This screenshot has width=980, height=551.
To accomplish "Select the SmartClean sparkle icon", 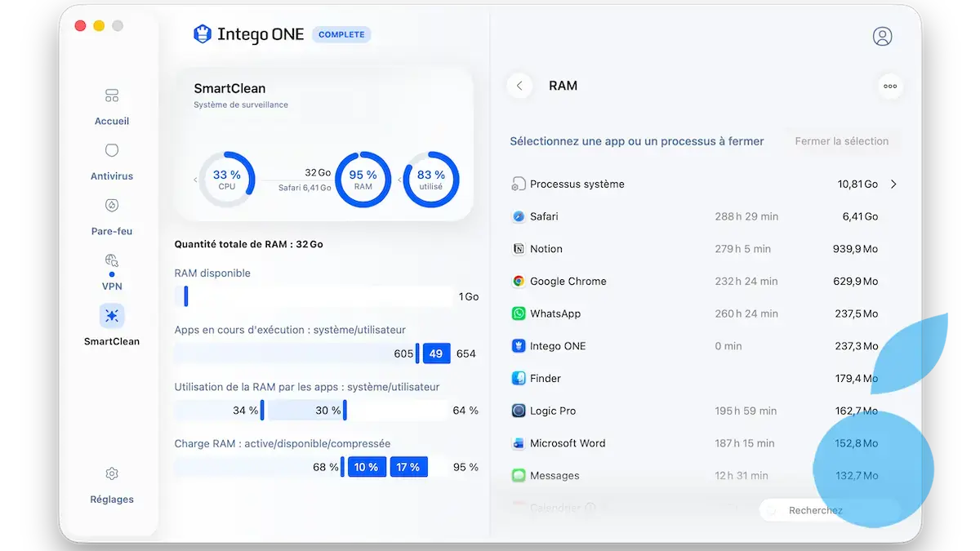I will [112, 316].
